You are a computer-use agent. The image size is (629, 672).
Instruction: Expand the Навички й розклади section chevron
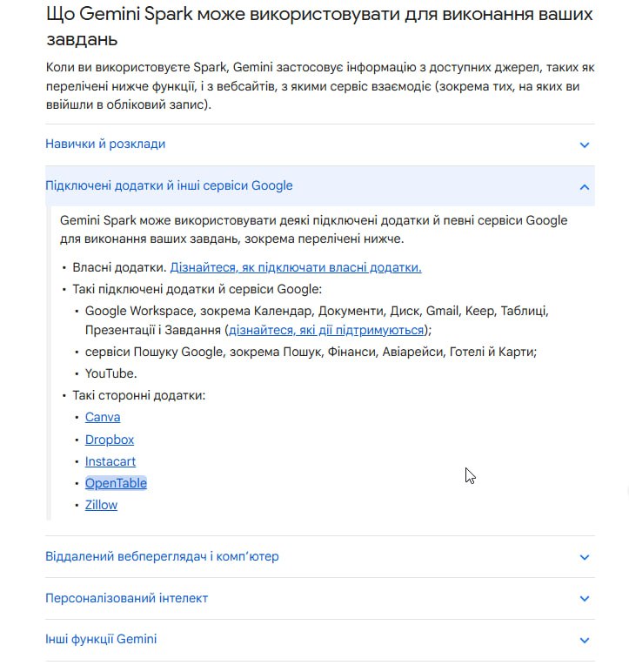click(x=584, y=144)
